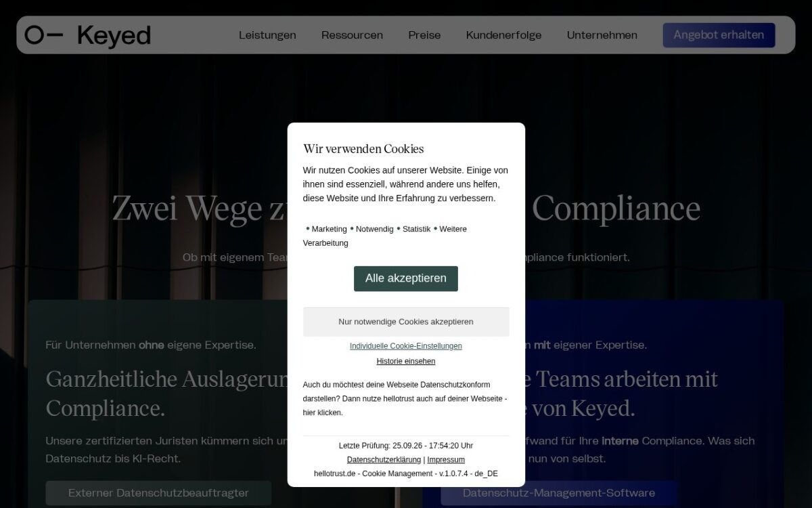Go to the Preise page
The height and width of the screenshot is (508, 812).
tap(424, 35)
